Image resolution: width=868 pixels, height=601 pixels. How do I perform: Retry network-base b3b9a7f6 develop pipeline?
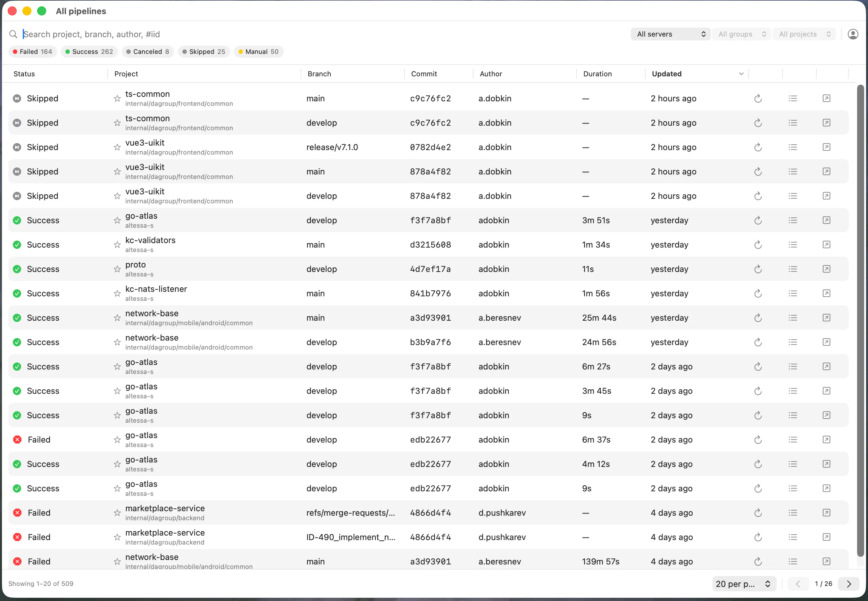[758, 342]
